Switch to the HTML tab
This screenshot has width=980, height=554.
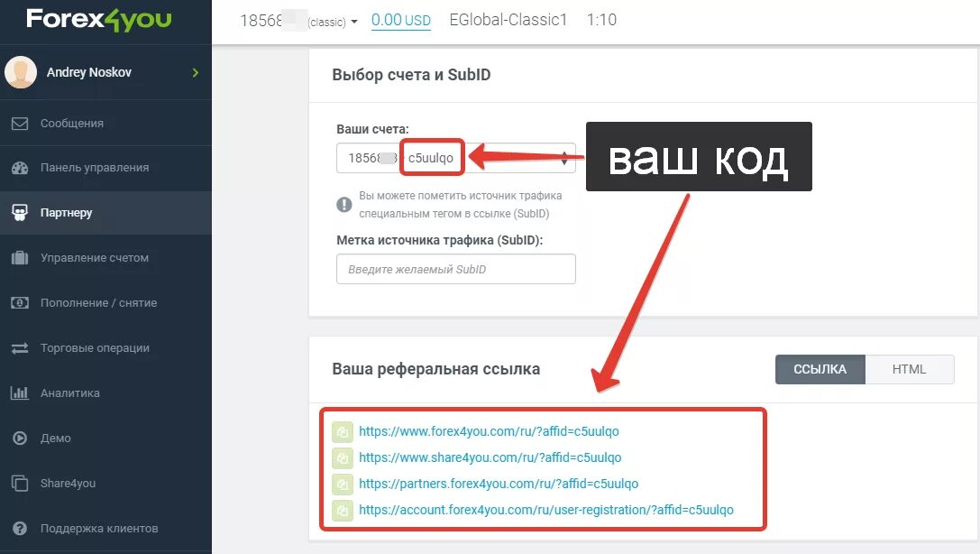[910, 369]
